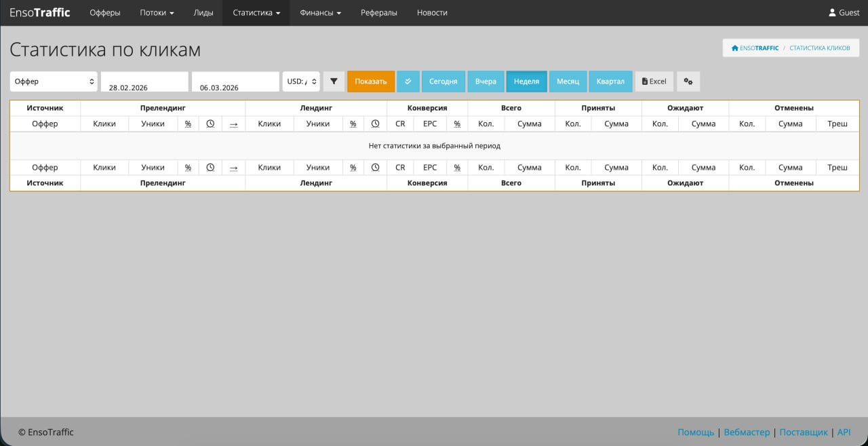868x446 pixels.
Task: Export statistics with the Excel button
Action: pyautogui.click(x=654, y=81)
